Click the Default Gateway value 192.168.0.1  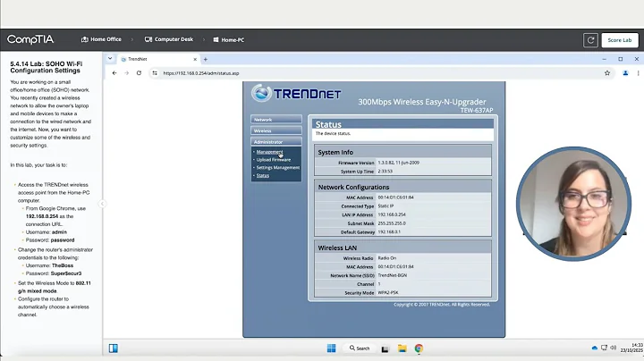coord(389,231)
